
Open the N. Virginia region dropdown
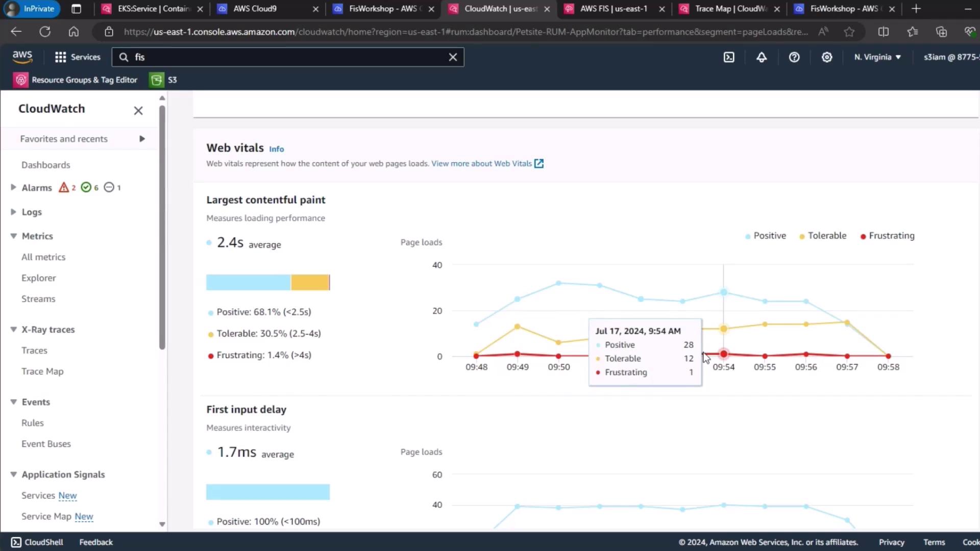pos(877,57)
